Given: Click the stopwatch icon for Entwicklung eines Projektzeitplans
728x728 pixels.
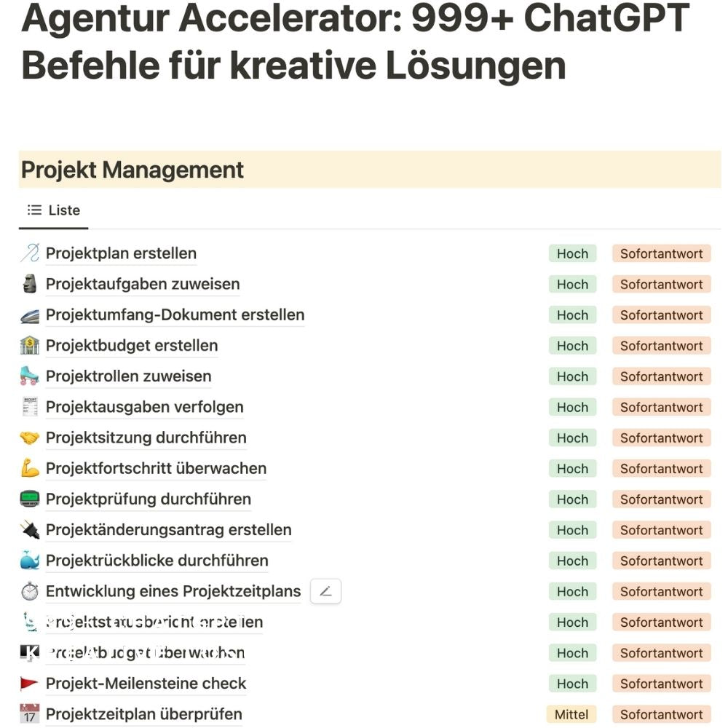Looking at the screenshot, I should (30, 591).
